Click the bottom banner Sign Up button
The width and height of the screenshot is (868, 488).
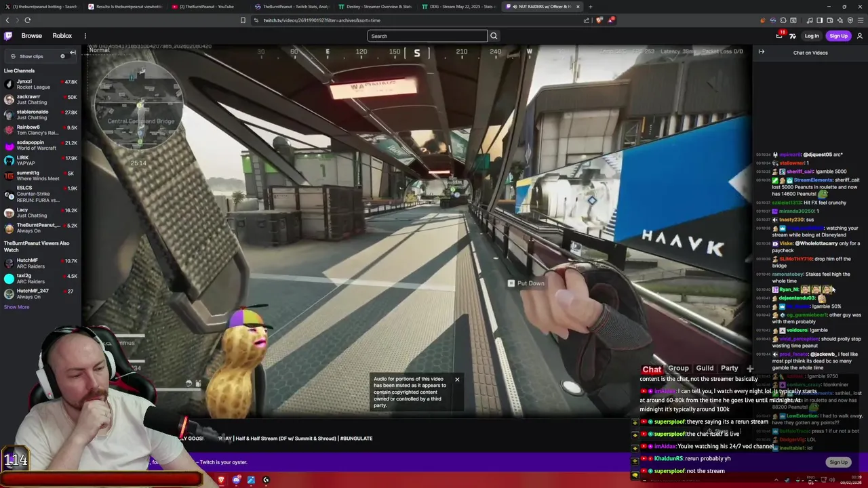pyautogui.click(x=839, y=462)
